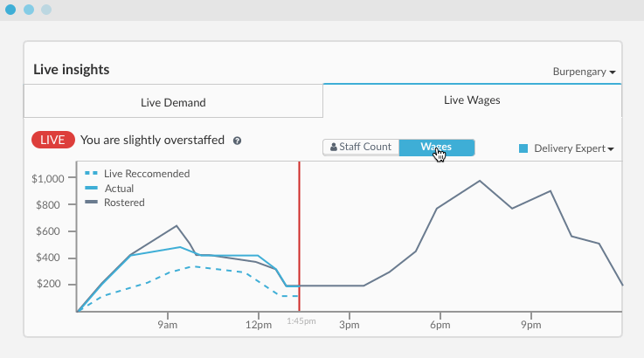Select the Wages toggle option

436,147
